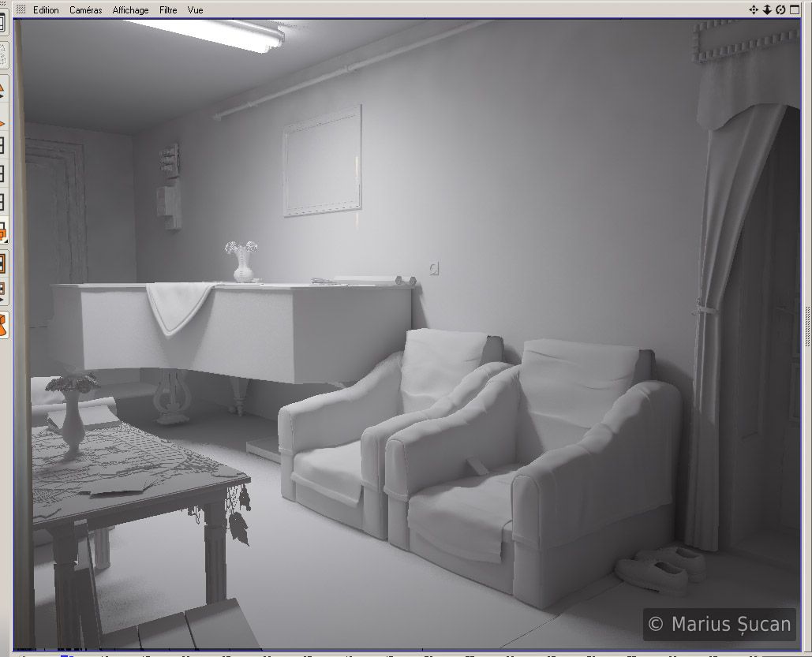This screenshot has height=657, width=812.
Task: Click the up-down arrow zoom camera icon
Action: (x=766, y=9)
